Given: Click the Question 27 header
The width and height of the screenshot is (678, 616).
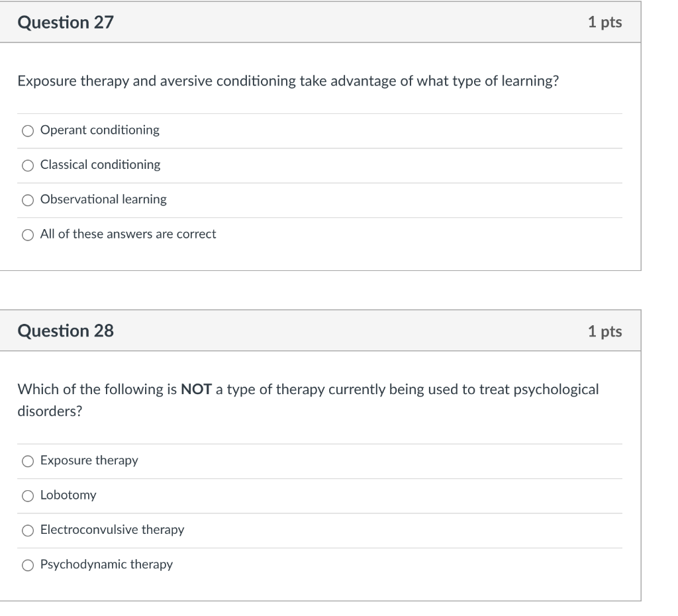Looking at the screenshot, I should (66, 22).
